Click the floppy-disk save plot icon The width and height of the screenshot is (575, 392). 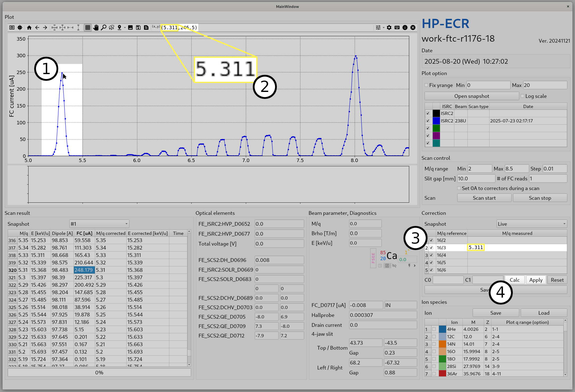[138, 28]
